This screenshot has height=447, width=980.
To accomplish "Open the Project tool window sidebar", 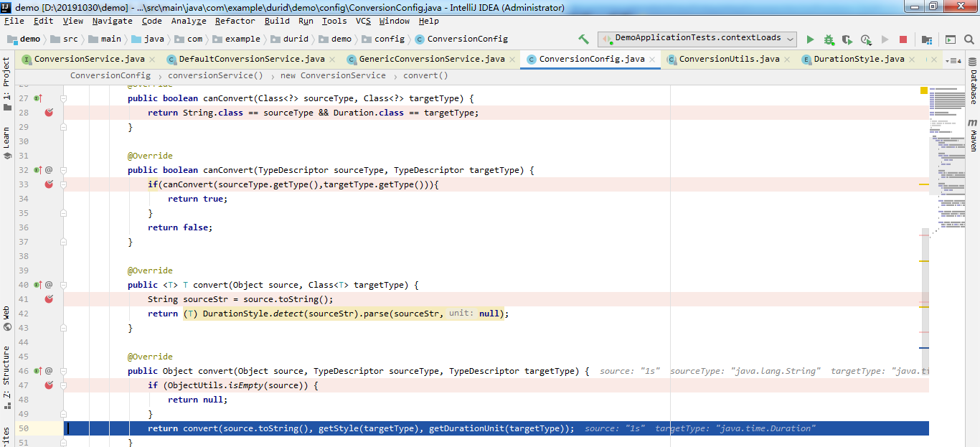I will pyautogui.click(x=6, y=83).
